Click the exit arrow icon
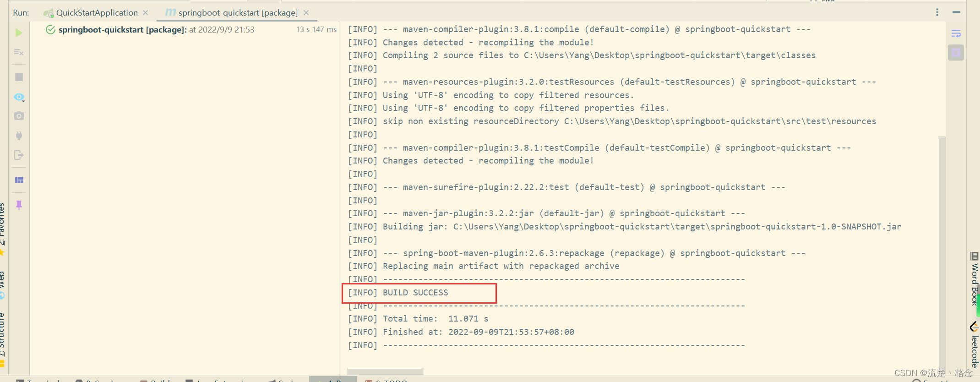980x382 pixels. (x=19, y=155)
